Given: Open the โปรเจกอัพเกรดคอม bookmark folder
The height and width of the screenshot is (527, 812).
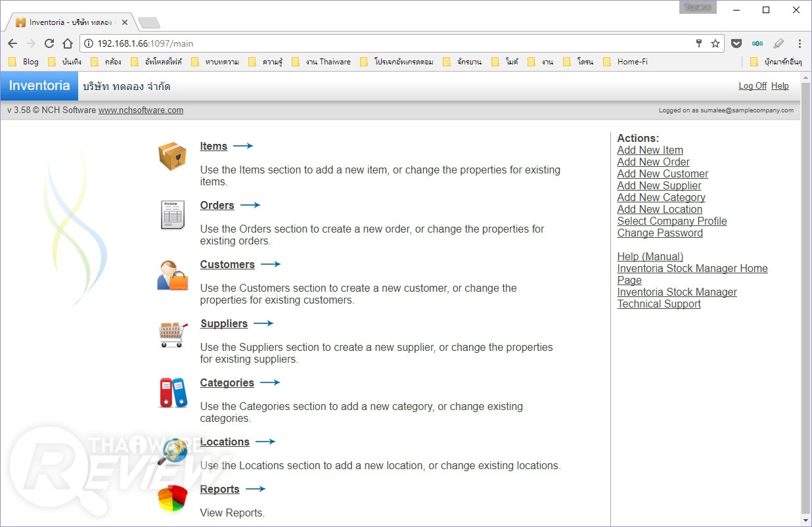Looking at the screenshot, I should (x=397, y=62).
